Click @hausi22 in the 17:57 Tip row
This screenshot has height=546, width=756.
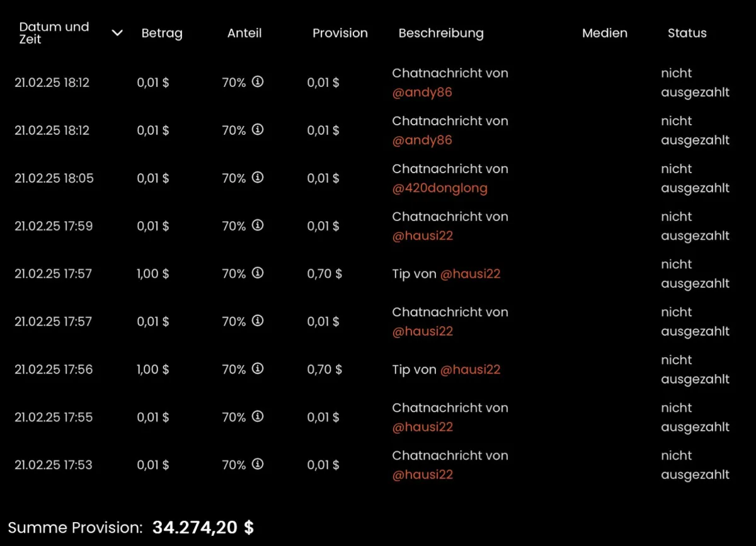[x=470, y=274]
